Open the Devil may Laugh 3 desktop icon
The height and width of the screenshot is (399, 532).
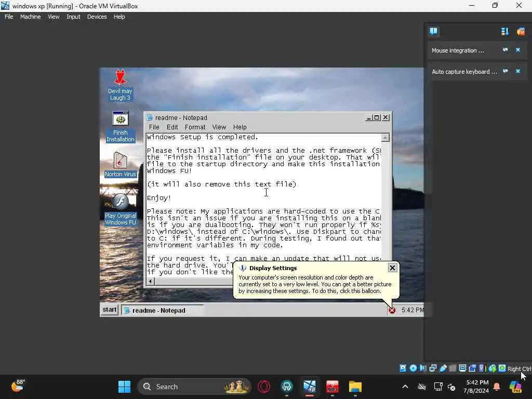pos(120,85)
